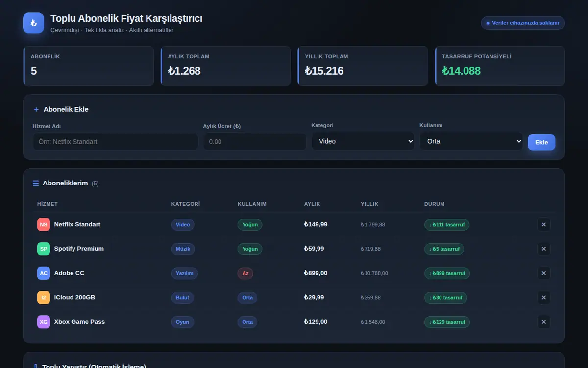Remove the Netflix Standart subscription
The height and width of the screenshot is (368, 588).
pos(543,225)
